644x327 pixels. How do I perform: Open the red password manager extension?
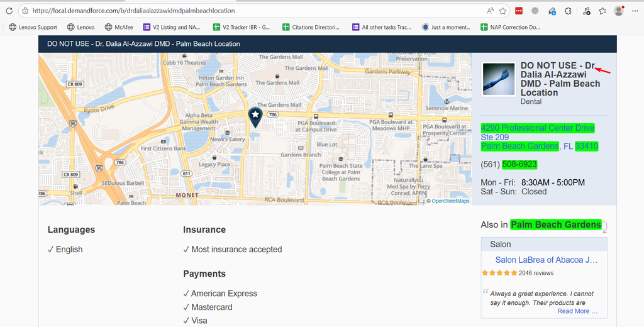[x=519, y=11]
